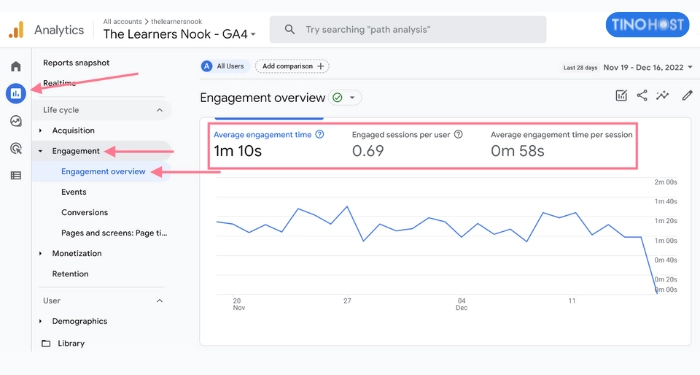Click the Analytics product name

(x=59, y=30)
